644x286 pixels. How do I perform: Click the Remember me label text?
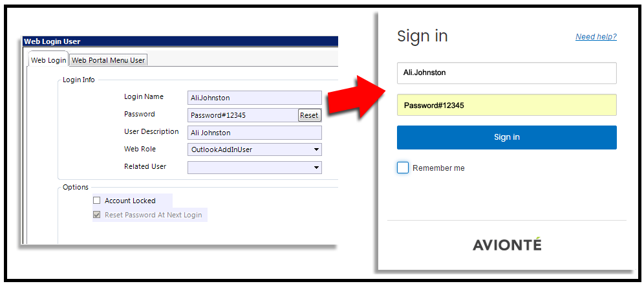[x=438, y=168]
